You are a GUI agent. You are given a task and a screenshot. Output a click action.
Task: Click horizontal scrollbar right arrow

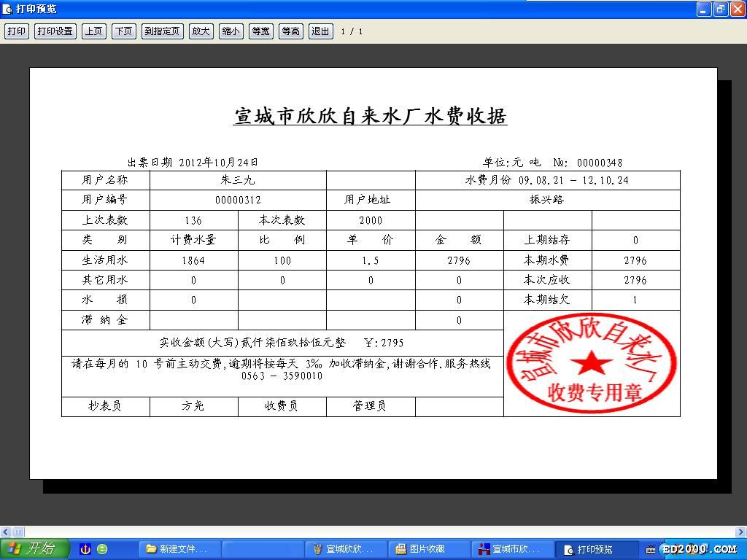pyautogui.click(x=741, y=532)
